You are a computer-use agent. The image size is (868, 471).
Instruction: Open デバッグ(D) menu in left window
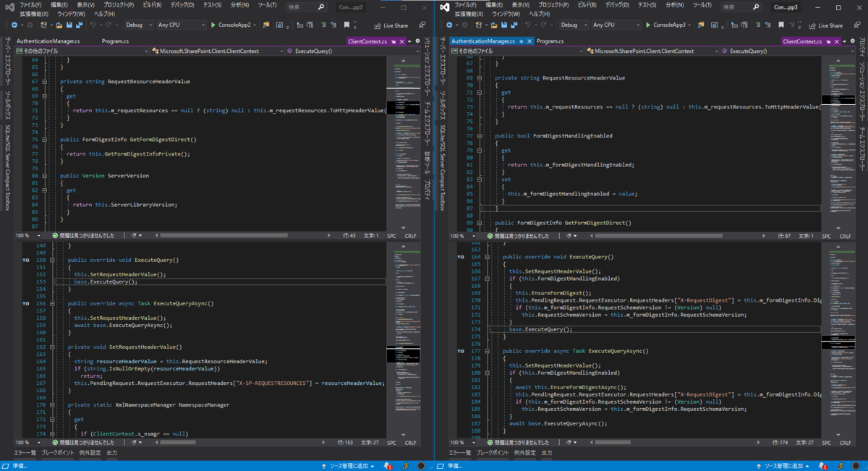click(x=182, y=6)
